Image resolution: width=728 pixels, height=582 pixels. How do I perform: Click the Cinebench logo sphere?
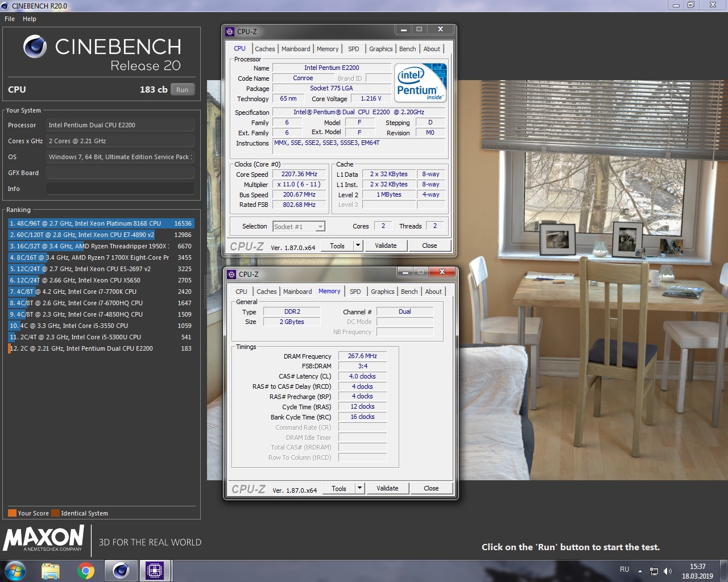click(x=35, y=47)
